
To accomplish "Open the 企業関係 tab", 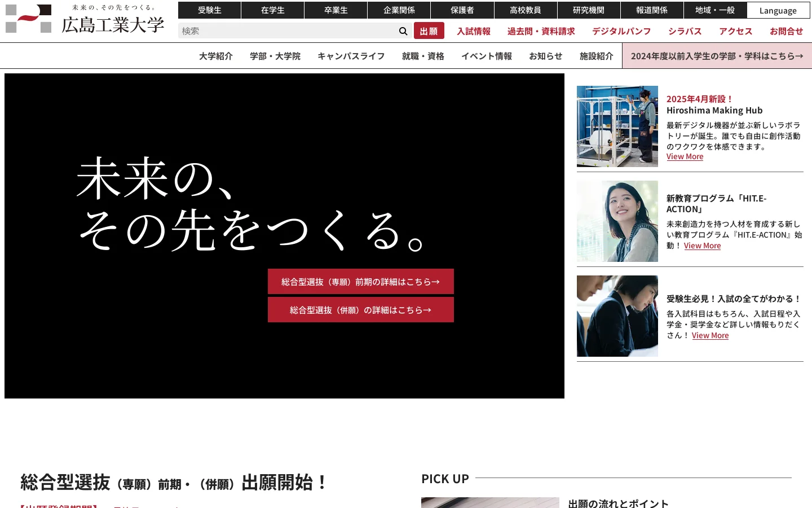I will [399, 10].
